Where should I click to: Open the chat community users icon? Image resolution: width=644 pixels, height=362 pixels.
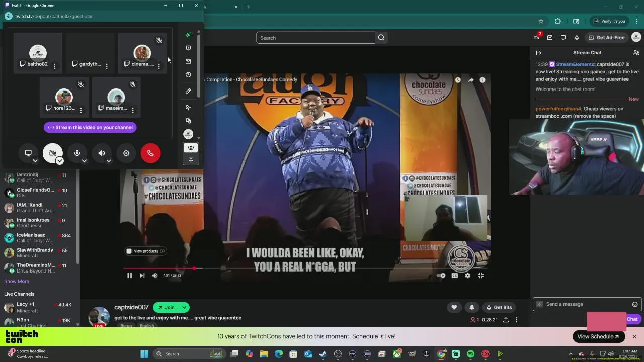coord(636,53)
